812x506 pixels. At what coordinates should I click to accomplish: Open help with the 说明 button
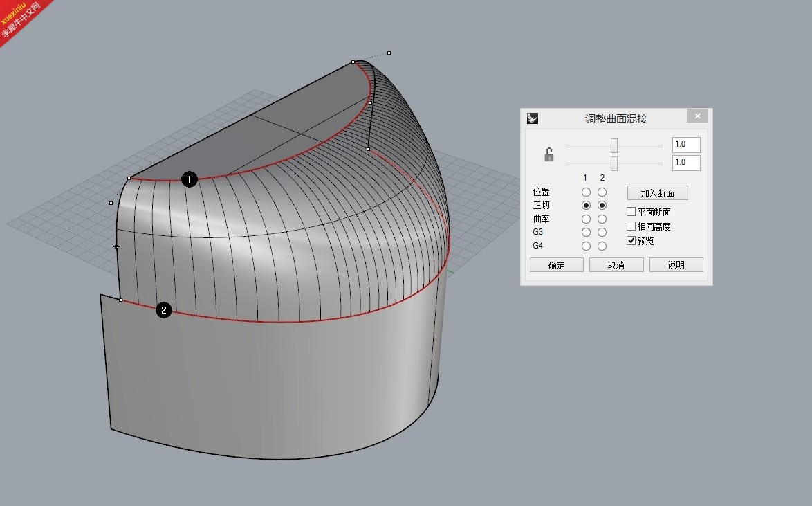[x=676, y=265]
